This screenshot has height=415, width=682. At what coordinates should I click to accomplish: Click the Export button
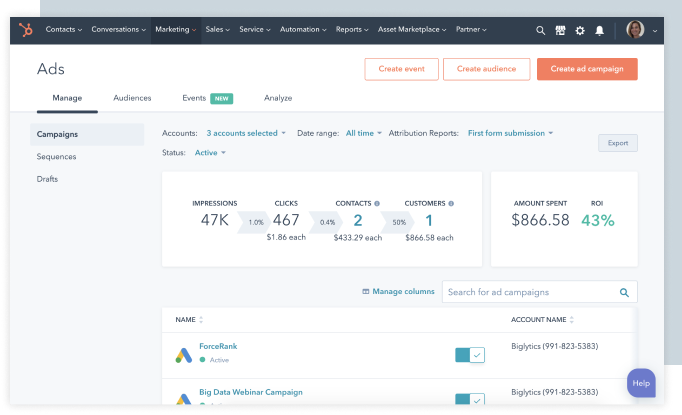[x=618, y=143]
